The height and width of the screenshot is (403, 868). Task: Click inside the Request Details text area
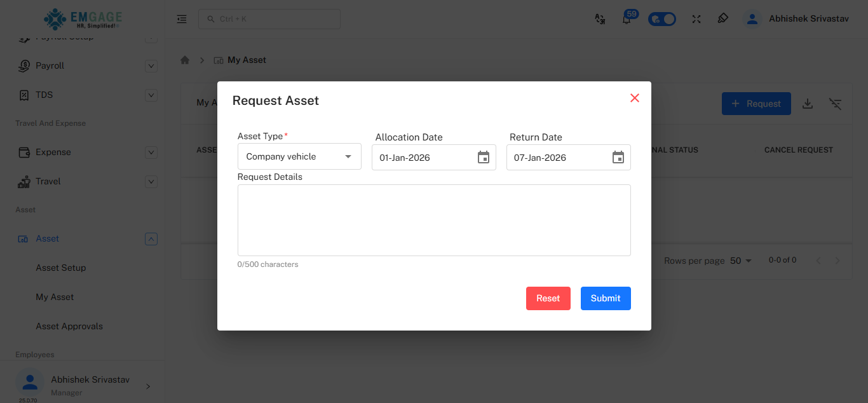point(434,219)
